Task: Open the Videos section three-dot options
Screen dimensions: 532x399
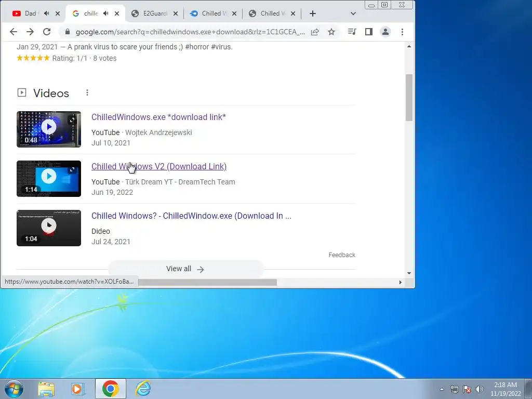Action: tap(87, 92)
